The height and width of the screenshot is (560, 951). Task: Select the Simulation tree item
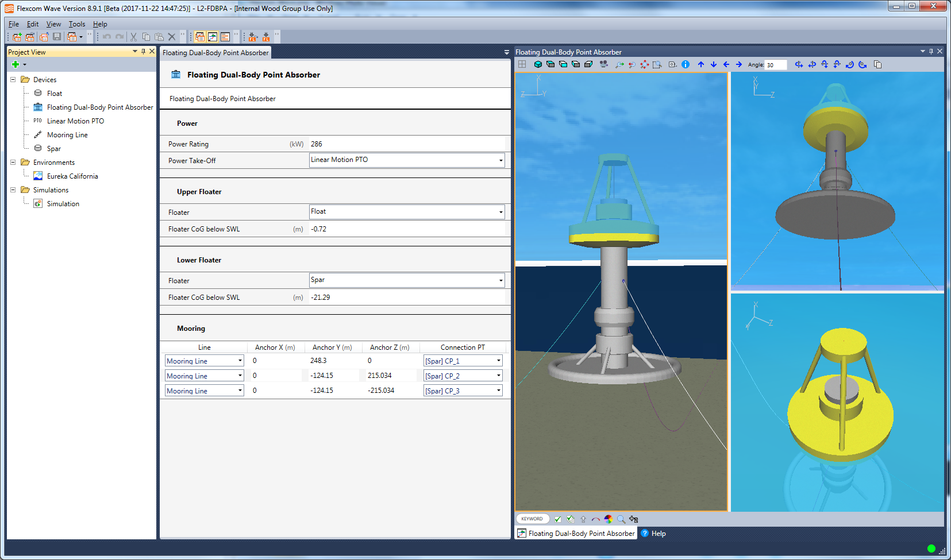63,204
